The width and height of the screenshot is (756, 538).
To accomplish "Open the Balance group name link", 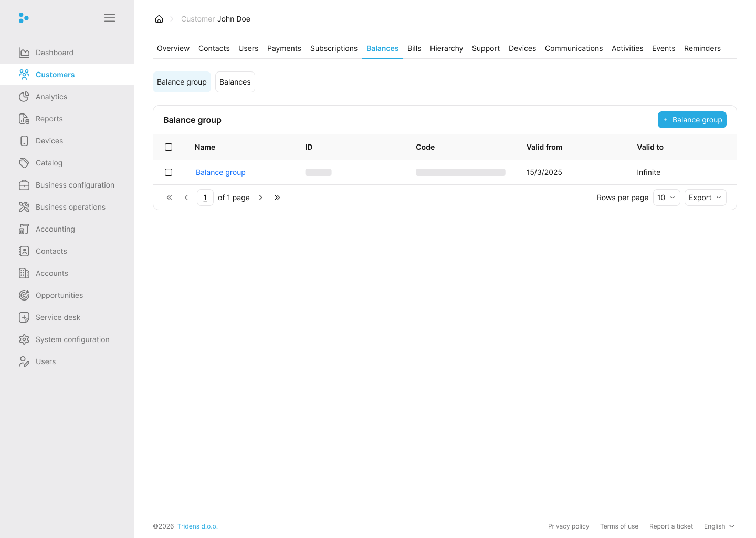I will pyautogui.click(x=220, y=172).
